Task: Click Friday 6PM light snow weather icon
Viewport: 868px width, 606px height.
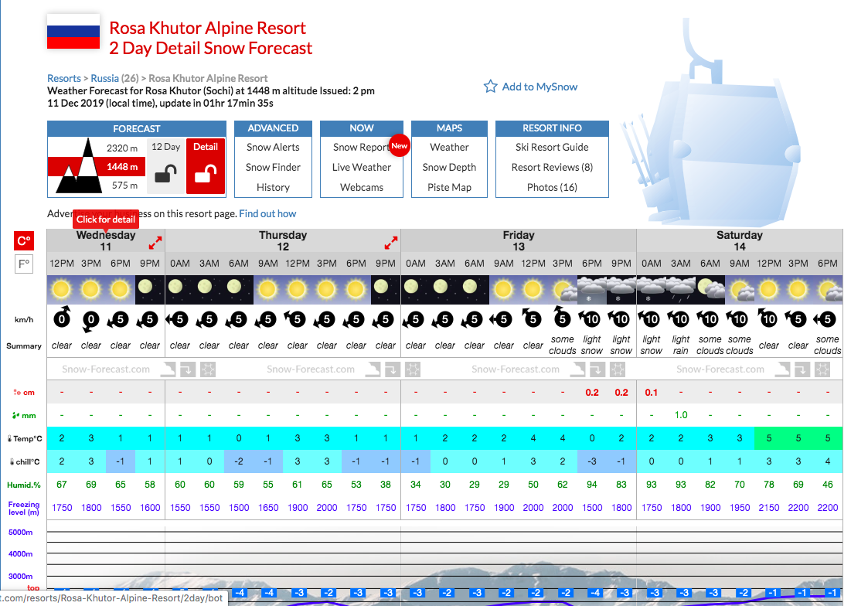Action: point(592,289)
